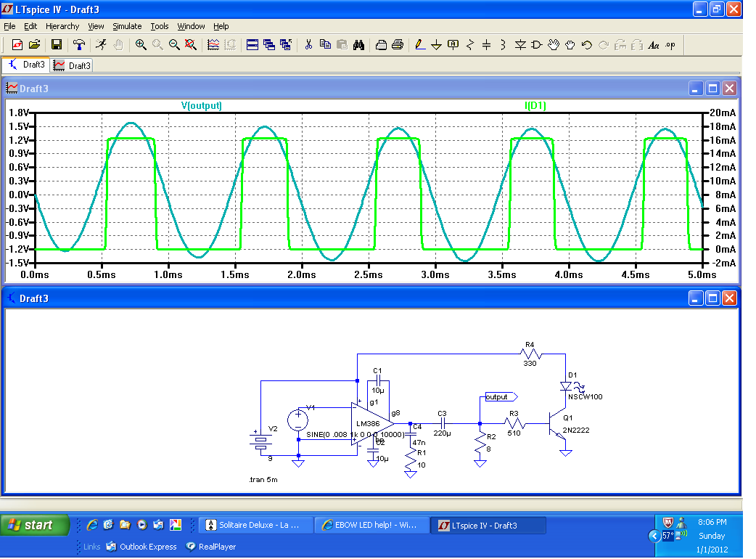Switch to the Draft3 schematic tab
Viewport: 756px width, 559px height.
point(27,65)
